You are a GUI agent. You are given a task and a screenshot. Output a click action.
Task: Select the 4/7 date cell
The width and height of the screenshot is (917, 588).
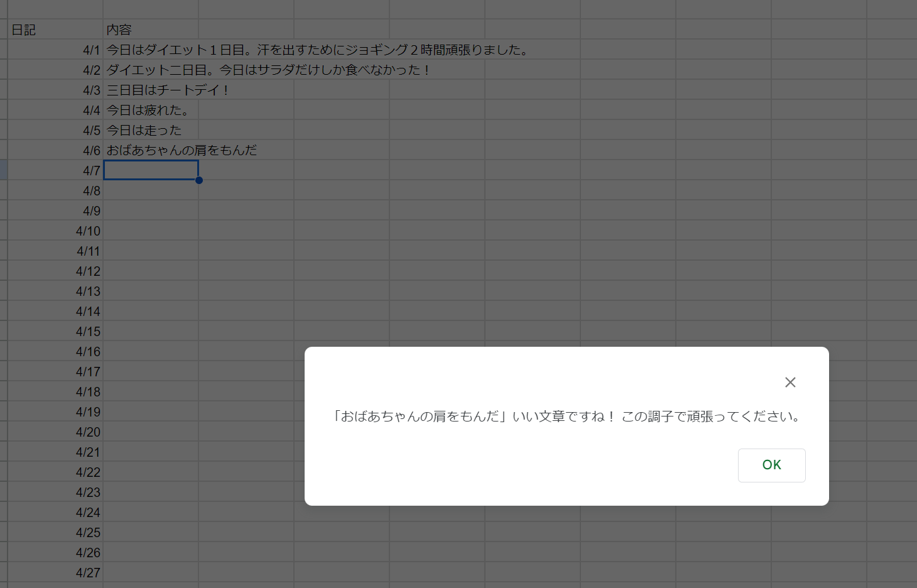pos(55,170)
